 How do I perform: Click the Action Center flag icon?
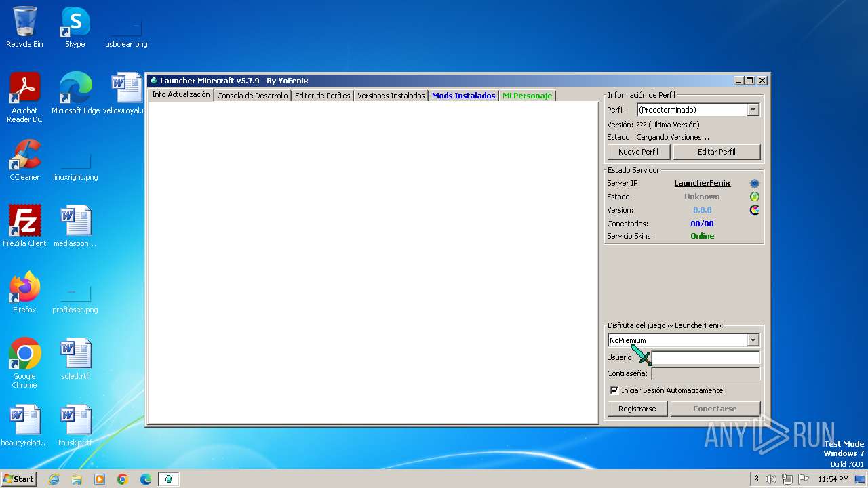[x=804, y=479]
